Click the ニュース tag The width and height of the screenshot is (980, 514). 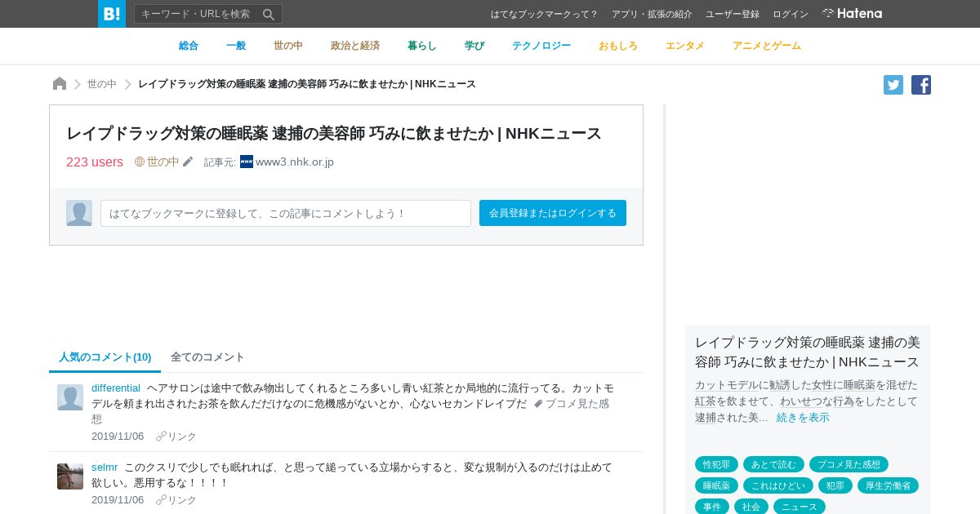tap(800, 507)
